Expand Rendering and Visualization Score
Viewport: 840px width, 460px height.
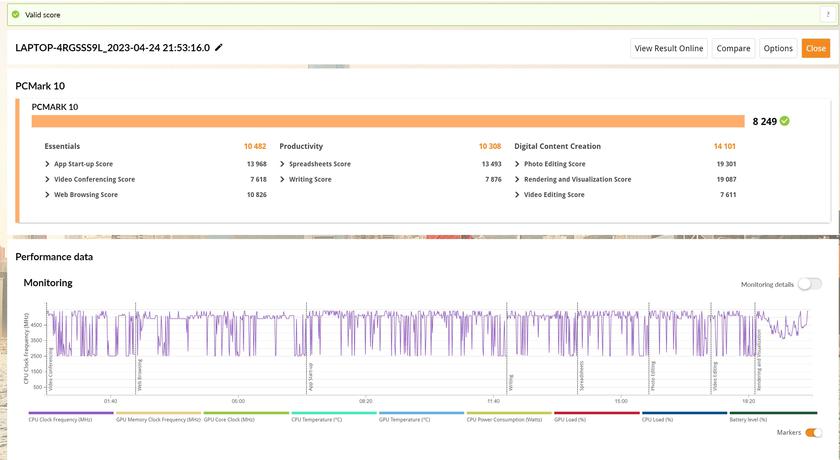[x=517, y=179]
